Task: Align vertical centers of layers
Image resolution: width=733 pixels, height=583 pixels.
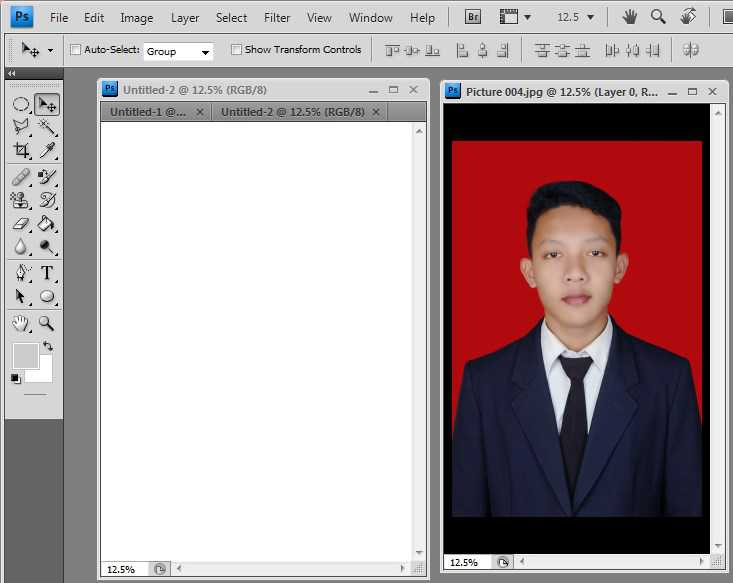Action: pyautogui.click(x=412, y=50)
